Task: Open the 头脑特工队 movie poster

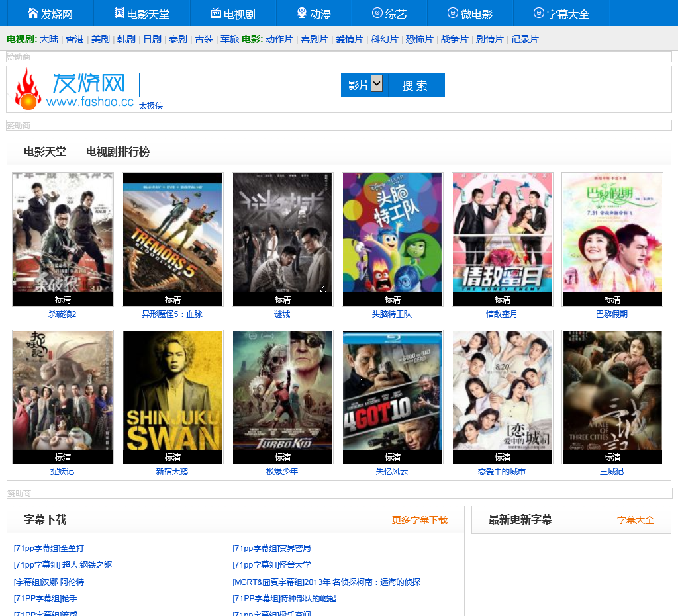Action: coord(392,240)
